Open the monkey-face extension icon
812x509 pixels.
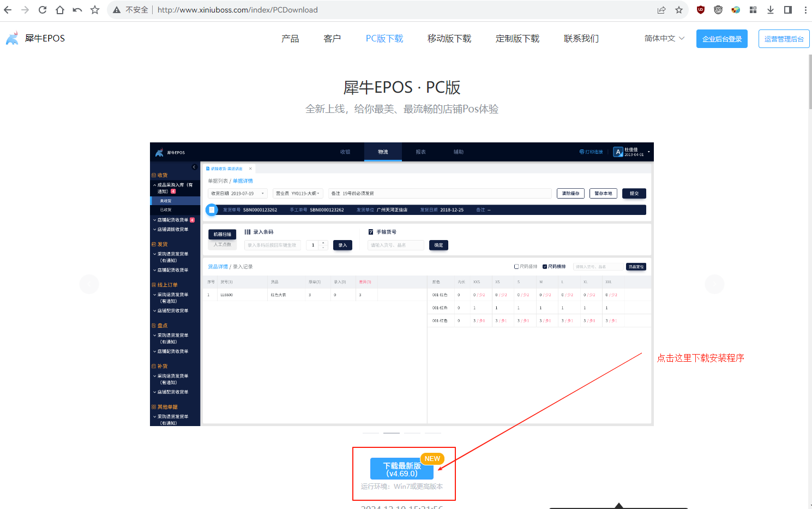pyautogui.click(x=718, y=10)
